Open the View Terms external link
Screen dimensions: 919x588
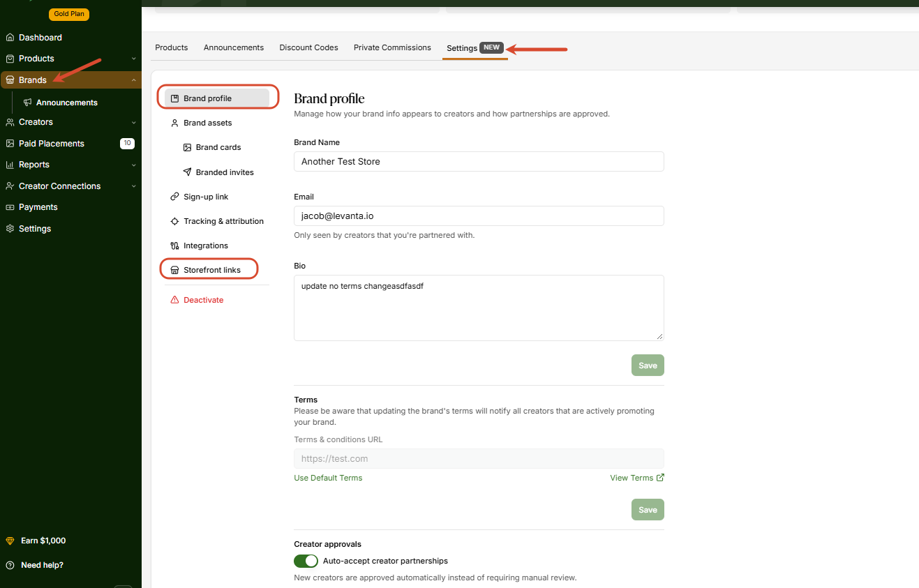(x=637, y=478)
